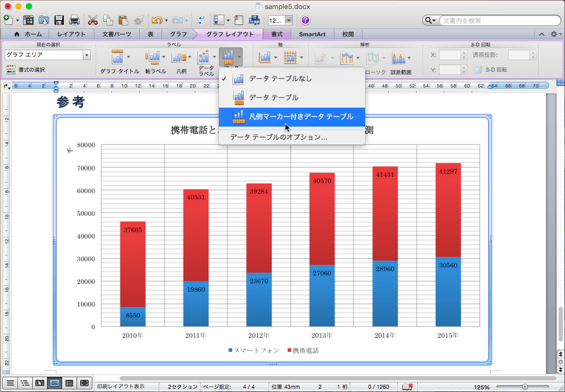565x392 pixels.
Task: Switch to Outline view
Action: 25,383
